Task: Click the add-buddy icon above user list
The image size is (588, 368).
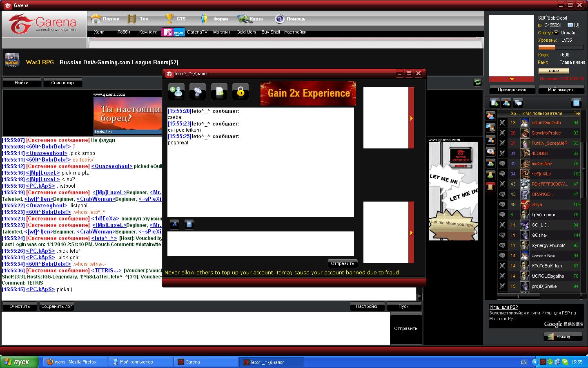Action: tap(506, 103)
